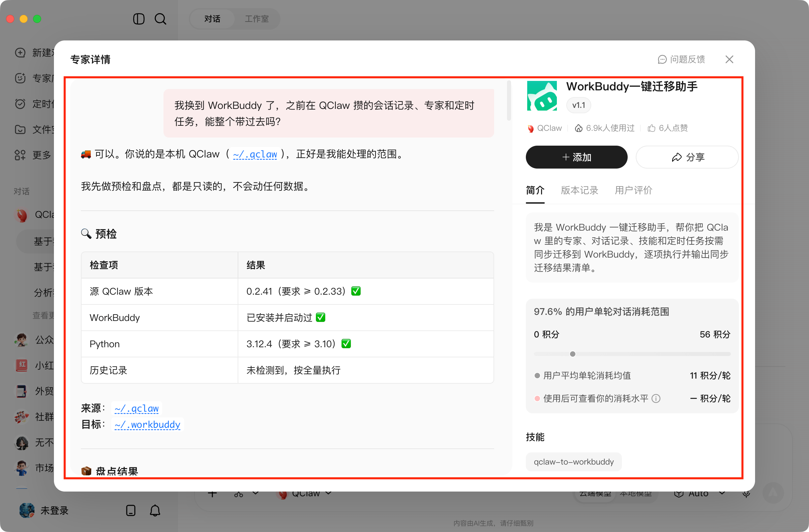The height and width of the screenshot is (532, 809).
Task: Click the 结果 table header
Action: coord(366,265)
